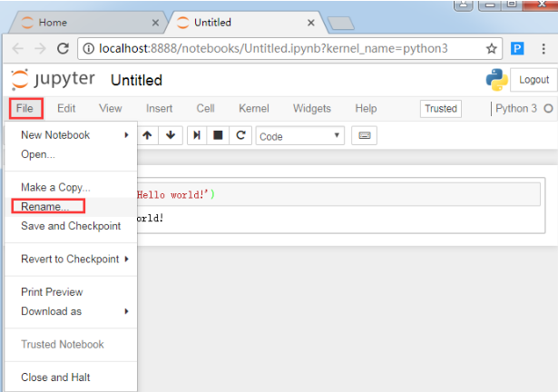Click the Trusted Notebook menu entry
The image size is (558, 392).
click(71, 344)
